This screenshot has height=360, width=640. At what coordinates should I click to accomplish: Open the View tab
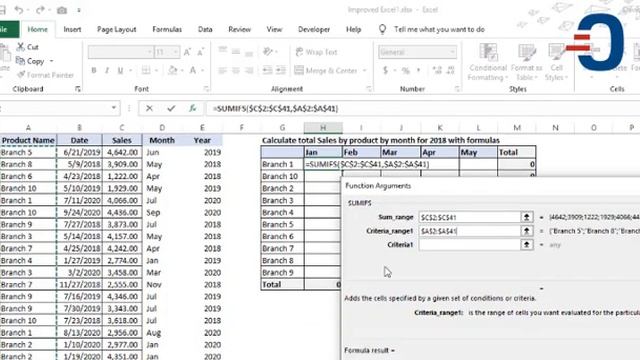click(274, 29)
